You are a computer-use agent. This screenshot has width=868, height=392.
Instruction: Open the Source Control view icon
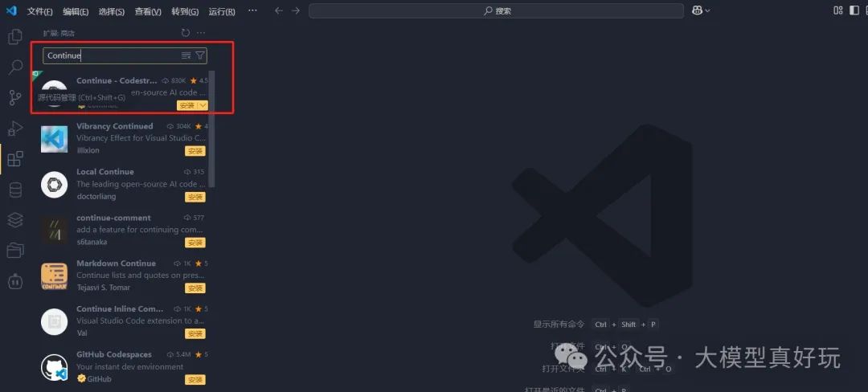coord(15,99)
